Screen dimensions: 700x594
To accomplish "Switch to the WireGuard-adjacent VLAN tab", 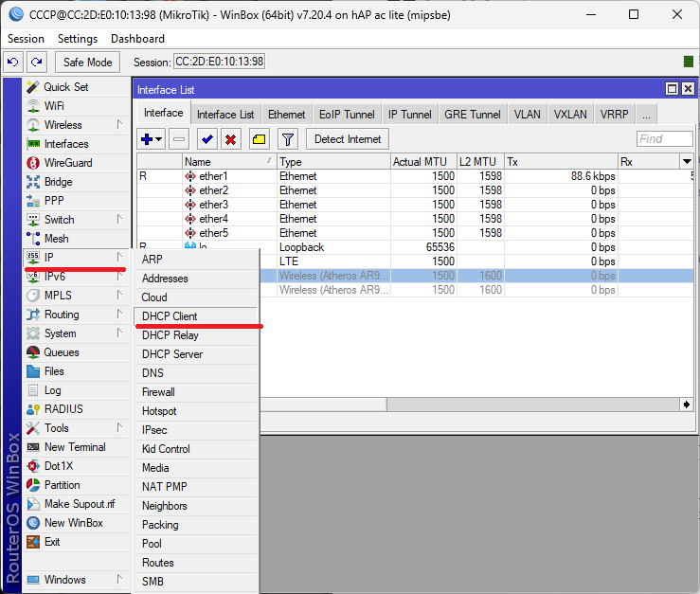I will [527, 115].
